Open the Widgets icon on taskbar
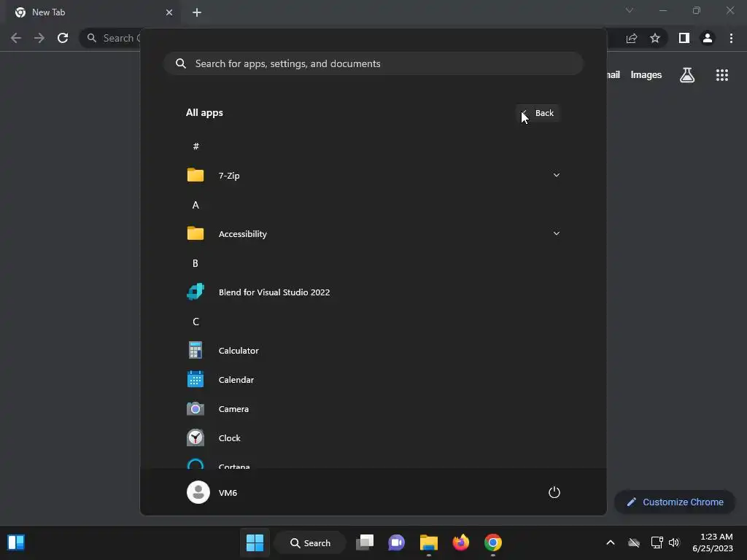The width and height of the screenshot is (747, 560). 16,542
